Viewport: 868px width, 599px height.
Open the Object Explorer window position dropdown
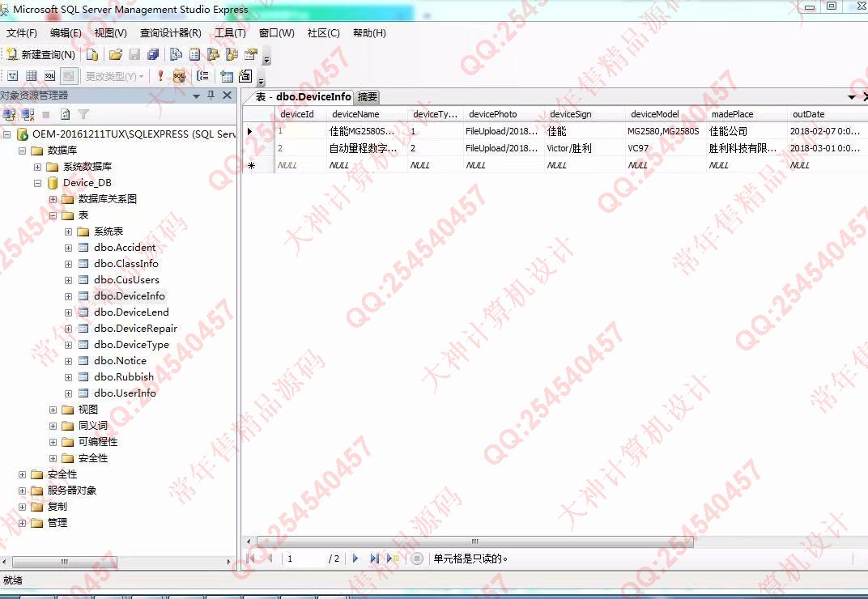[196, 96]
